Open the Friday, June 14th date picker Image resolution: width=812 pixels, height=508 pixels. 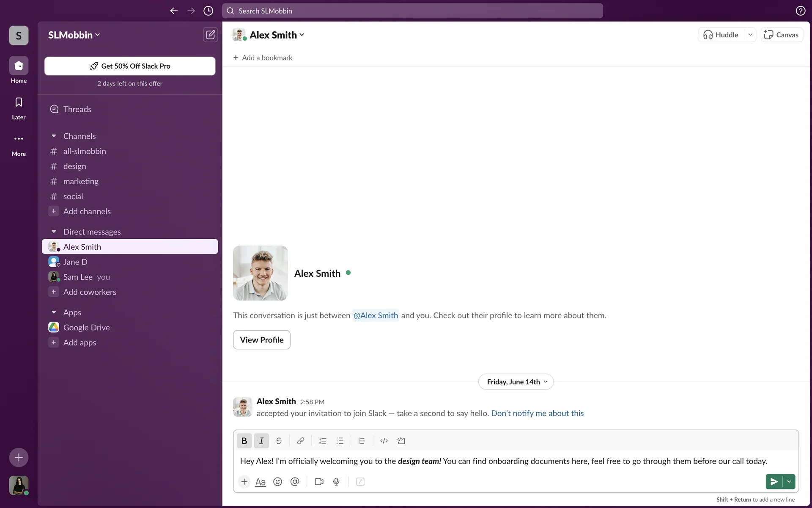coord(516,382)
